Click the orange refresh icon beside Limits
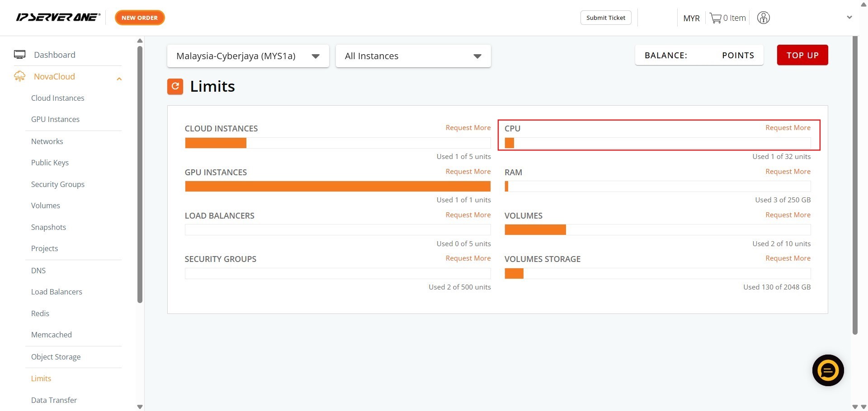The height and width of the screenshot is (411, 868). (175, 86)
